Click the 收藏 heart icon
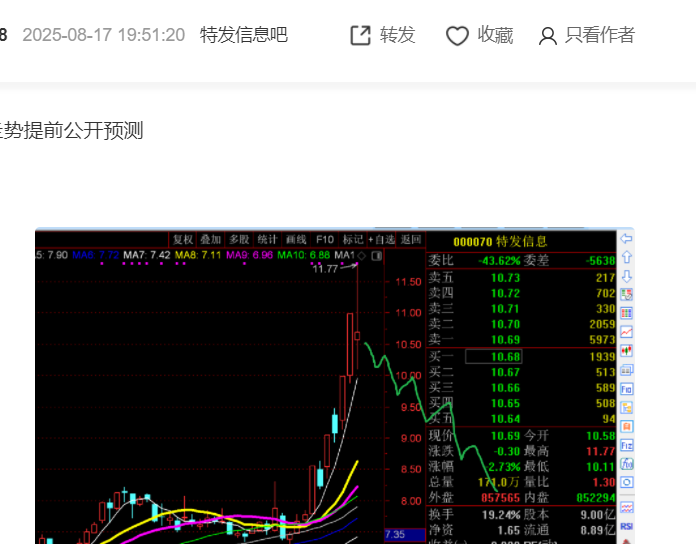This screenshot has height=544, width=696. (x=457, y=35)
